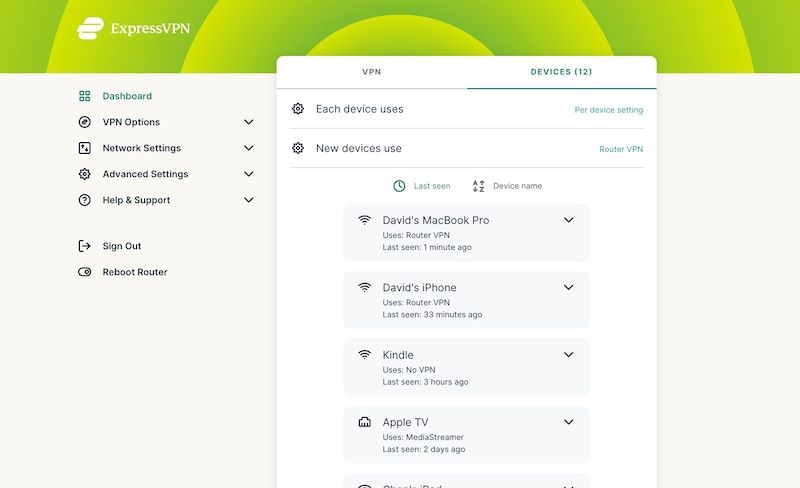Viewport: 800px width, 488px height.
Task: Click the Sign Out link
Action: point(122,246)
